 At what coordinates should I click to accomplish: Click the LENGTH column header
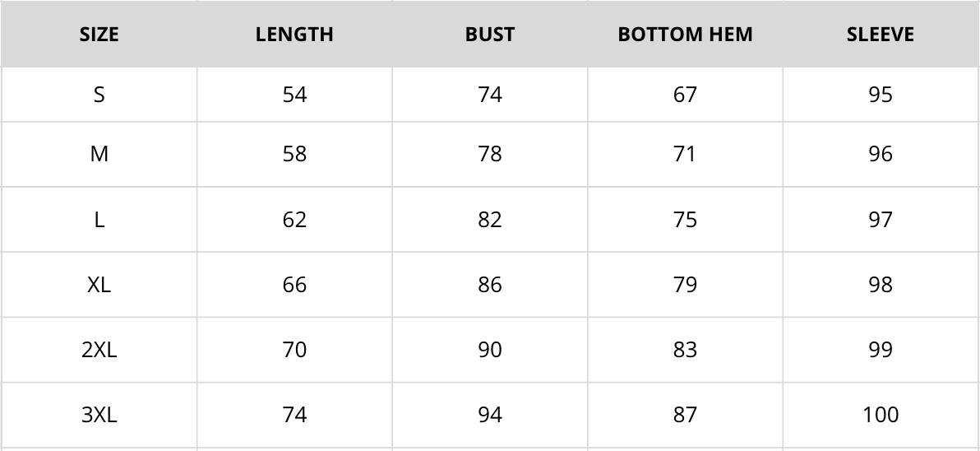[x=294, y=35]
